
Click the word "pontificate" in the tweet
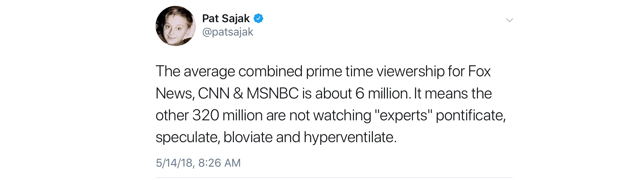point(470,115)
